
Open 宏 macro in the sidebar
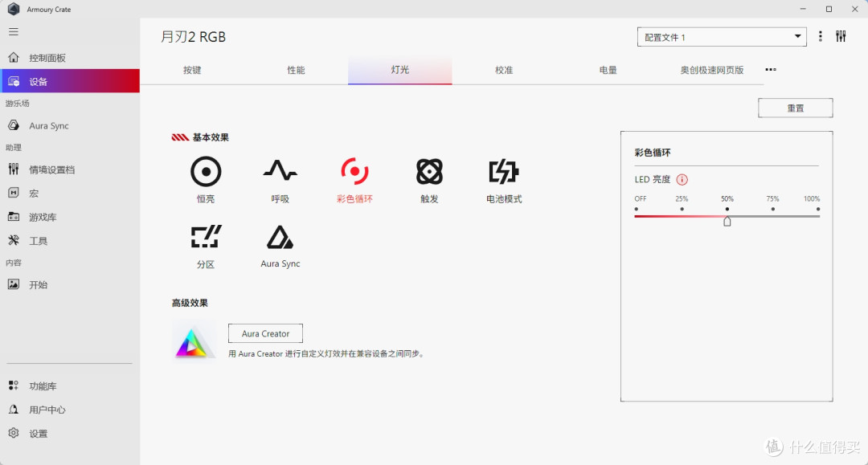(70, 194)
